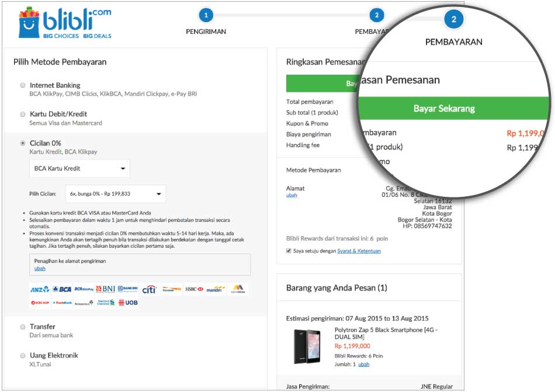Click the step 1 circle above Pengiriman
Screen dimensions: 555x392
(206, 15)
